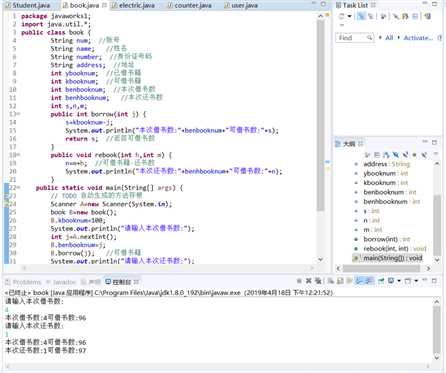Select kbooknum : int in outline
The height and width of the screenshot is (373, 446).
pos(386,183)
